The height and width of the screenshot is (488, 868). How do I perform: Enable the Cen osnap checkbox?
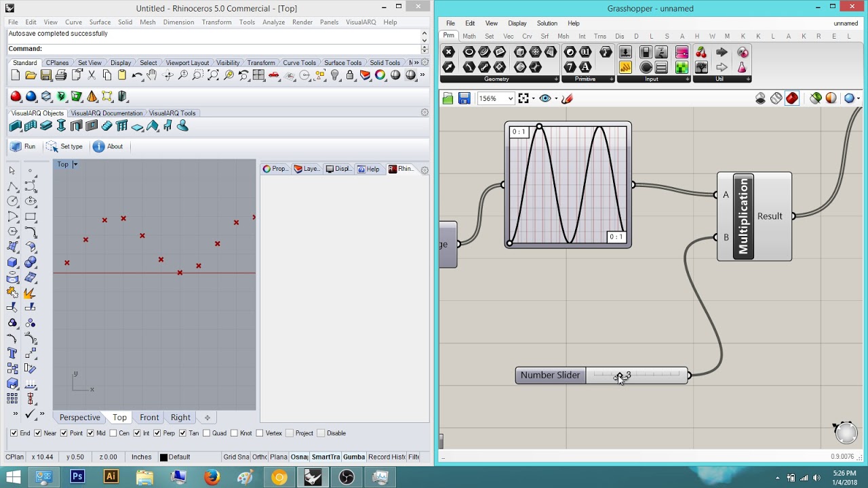tap(114, 433)
